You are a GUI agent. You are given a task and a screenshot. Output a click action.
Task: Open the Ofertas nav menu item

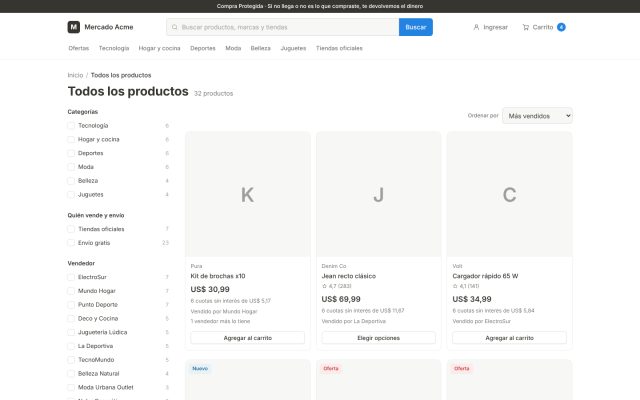[79, 48]
